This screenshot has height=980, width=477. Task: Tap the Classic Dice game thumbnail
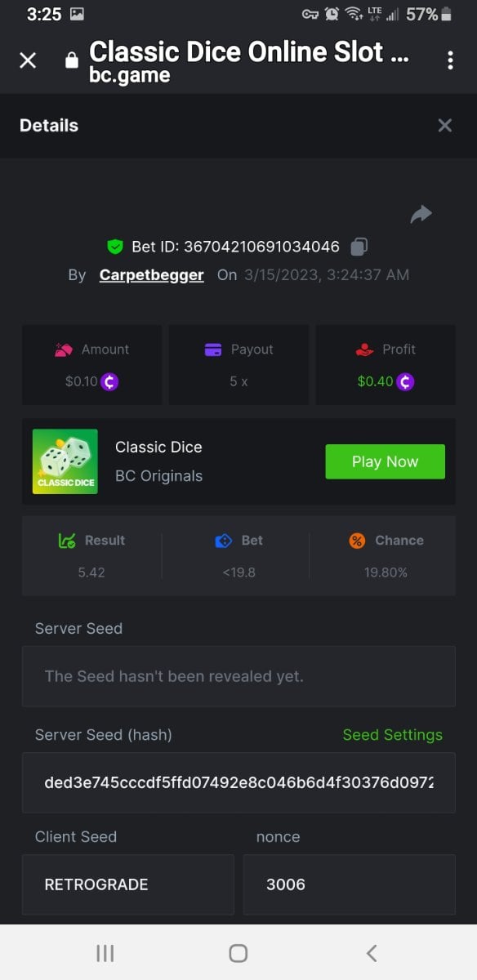click(65, 461)
